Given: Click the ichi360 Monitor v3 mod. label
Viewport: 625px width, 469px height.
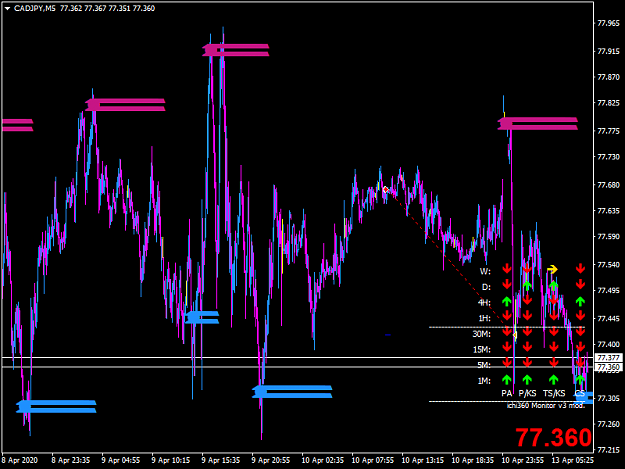Looking at the screenshot, I should point(546,406).
